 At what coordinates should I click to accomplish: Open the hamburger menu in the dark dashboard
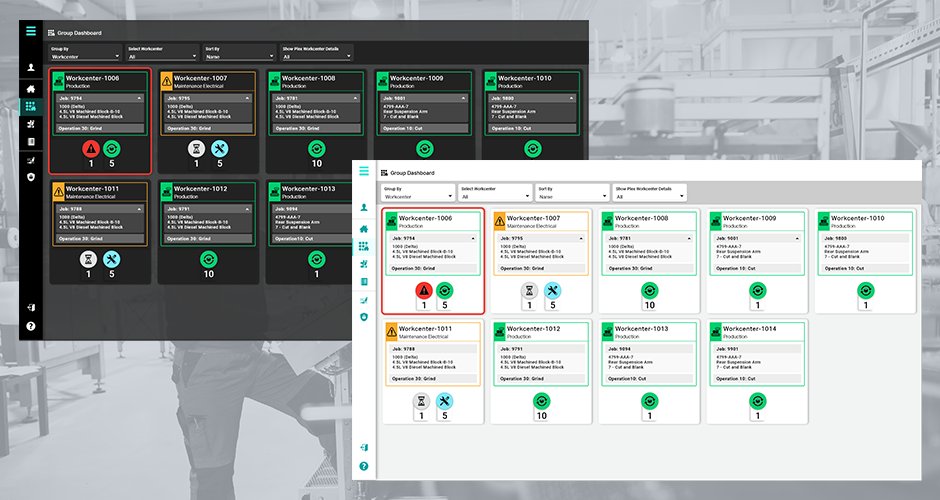pos(31,31)
